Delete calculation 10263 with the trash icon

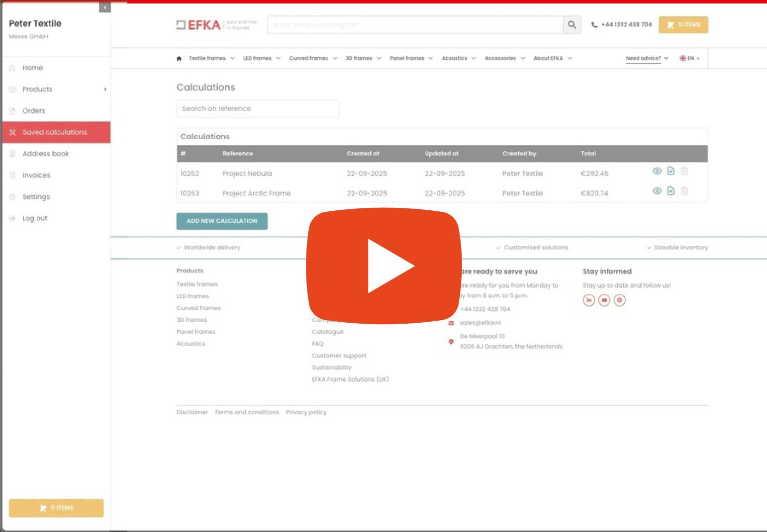click(x=684, y=191)
